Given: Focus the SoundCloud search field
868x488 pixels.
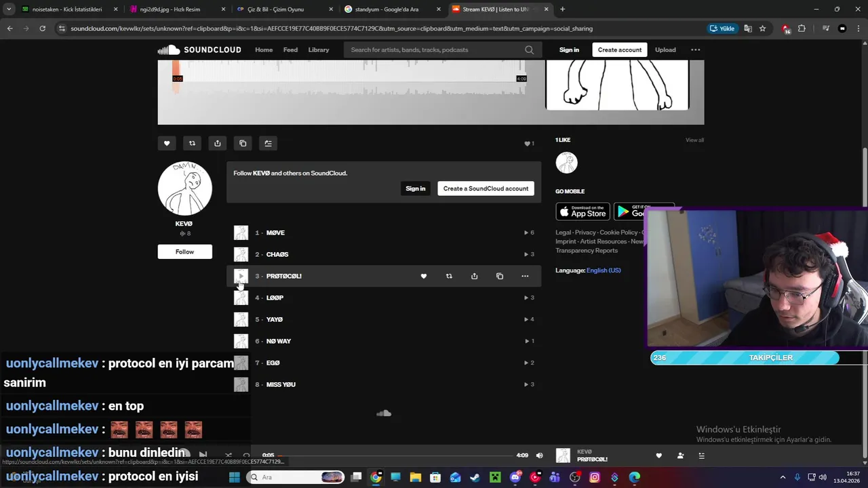Looking at the screenshot, I should (442, 49).
